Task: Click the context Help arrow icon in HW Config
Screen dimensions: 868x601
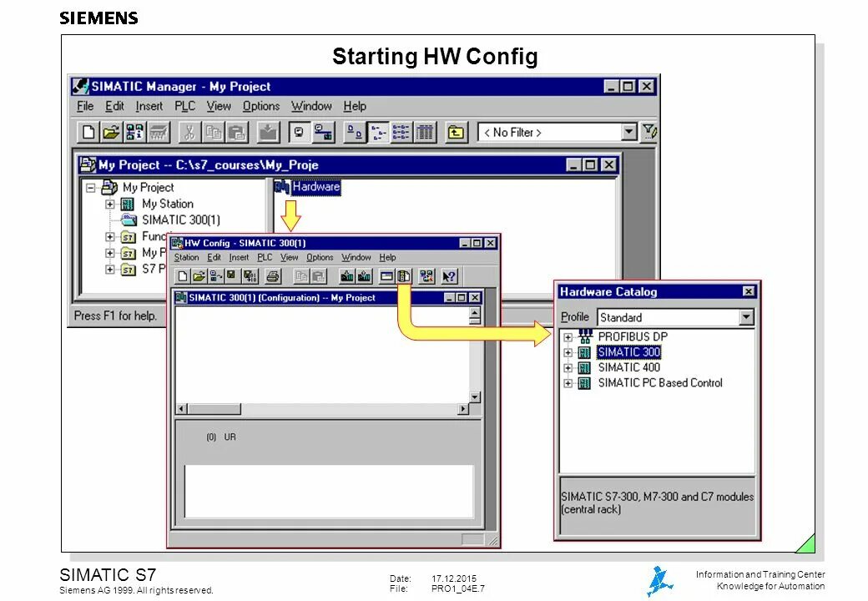Action: click(x=449, y=275)
